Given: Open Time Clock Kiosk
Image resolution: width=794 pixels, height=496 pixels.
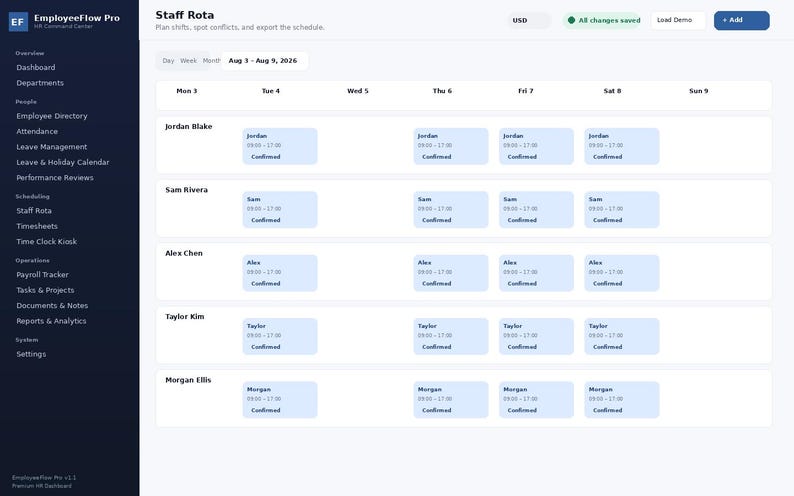Looking at the screenshot, I should point(47,241).
